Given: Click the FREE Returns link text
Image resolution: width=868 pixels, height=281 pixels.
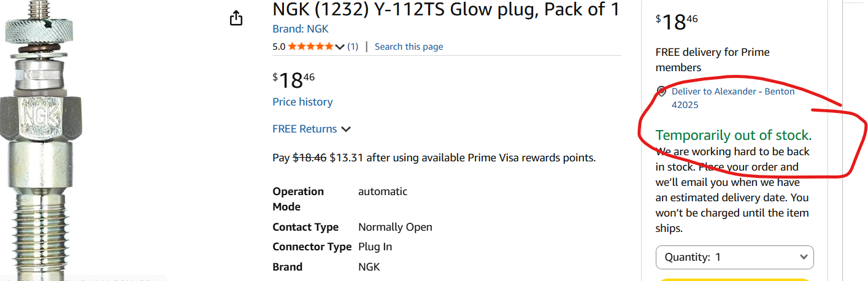Looking at the screenshot, I should pyautogui.click(x=305, y=129).
